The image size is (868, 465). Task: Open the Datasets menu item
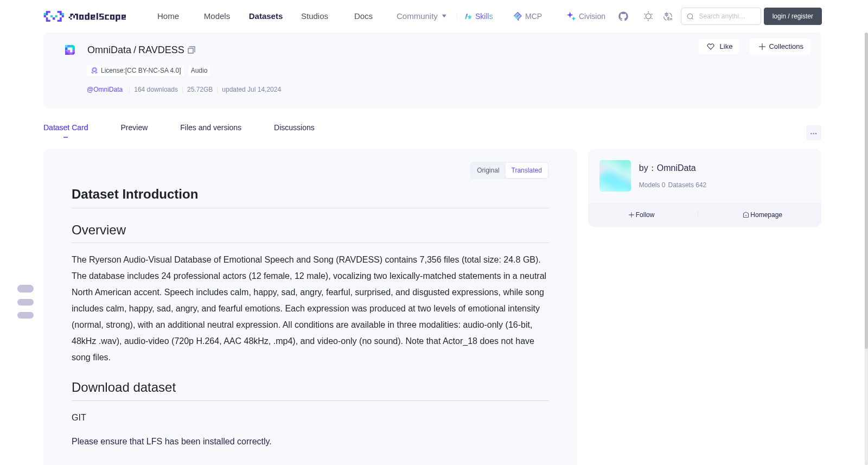coord(266,16)
